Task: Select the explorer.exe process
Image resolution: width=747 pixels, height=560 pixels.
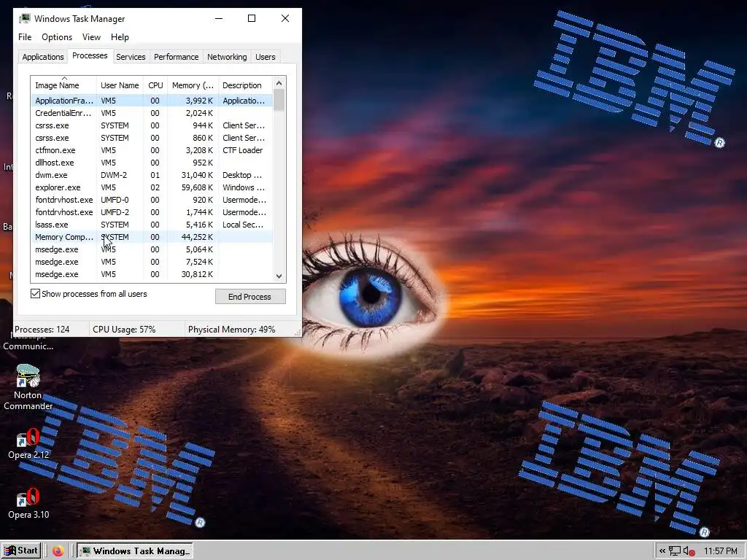Action: [152, 187]
